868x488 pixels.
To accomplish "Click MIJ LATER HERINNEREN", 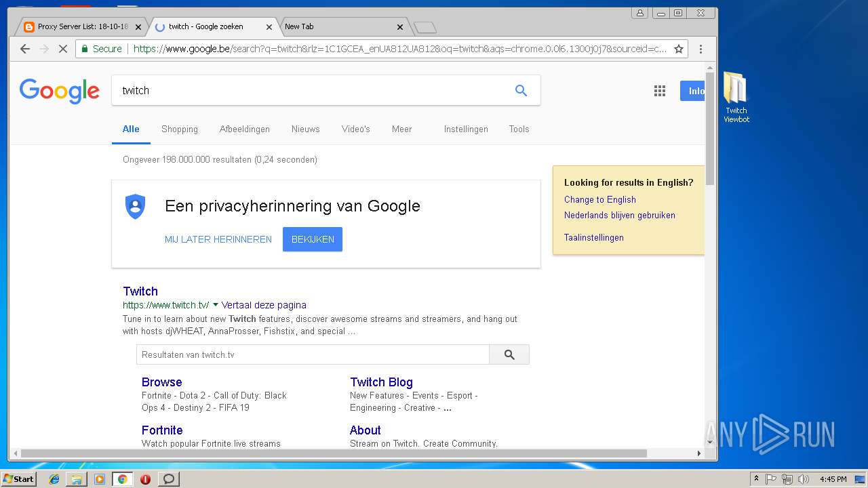I will click(x=218, y=239).
